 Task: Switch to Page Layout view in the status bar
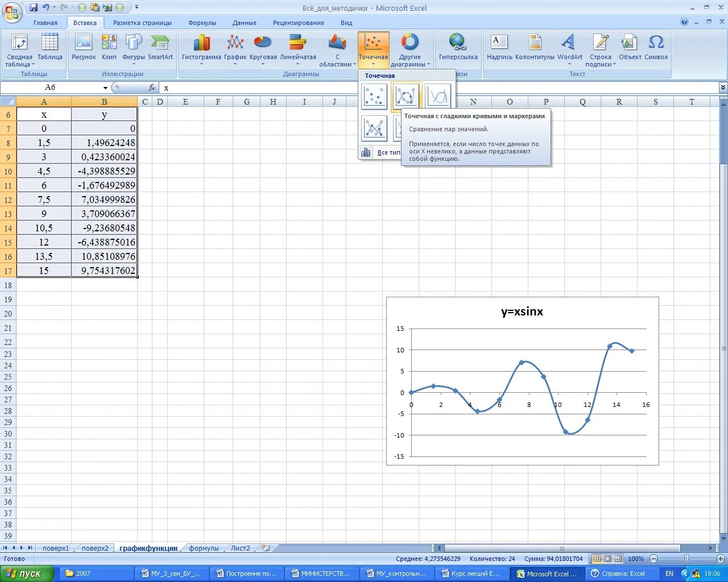(x=607, y=559)
